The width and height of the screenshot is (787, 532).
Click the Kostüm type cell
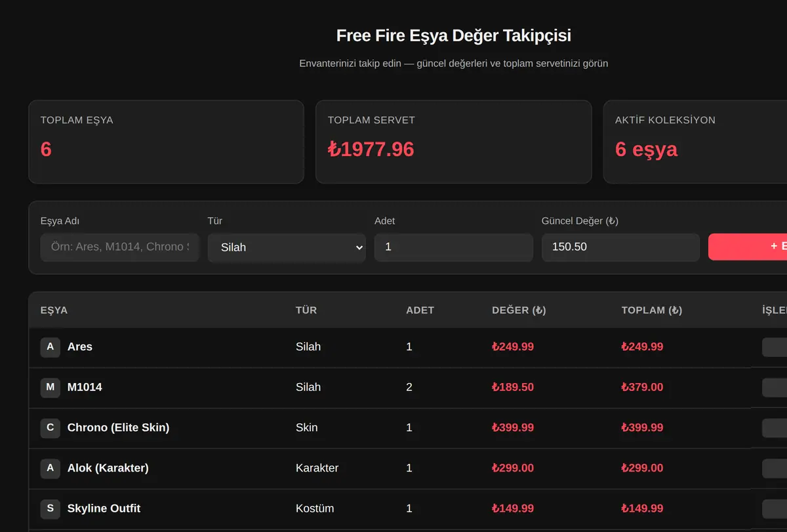(315, 508)
